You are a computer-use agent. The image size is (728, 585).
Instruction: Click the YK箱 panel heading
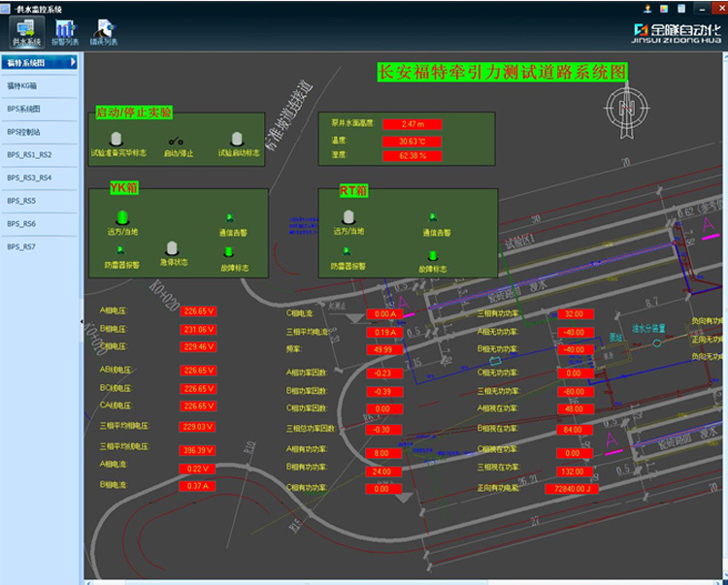[x=124, y=187]
